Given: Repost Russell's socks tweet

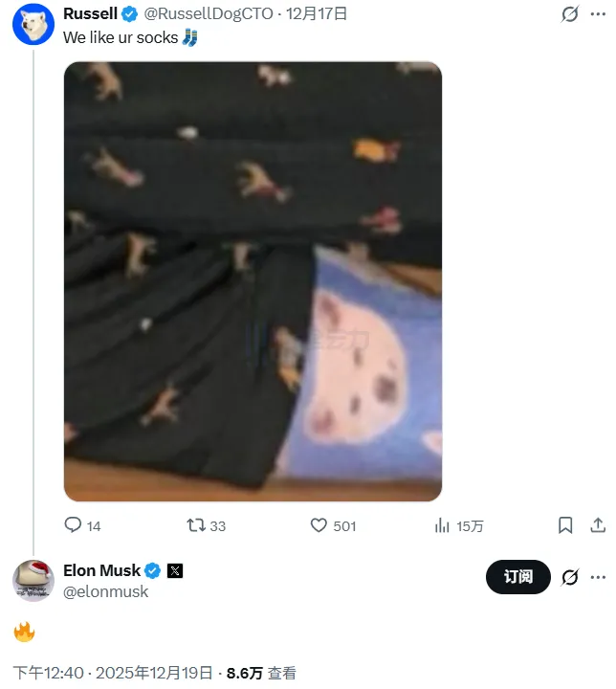Looking at the screenshot, I should point(196,525).
